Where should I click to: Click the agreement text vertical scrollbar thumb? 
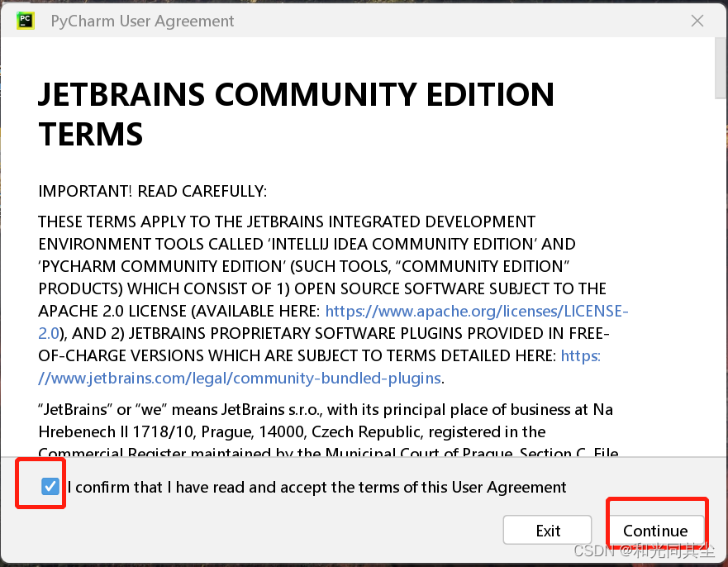(721, 68)
